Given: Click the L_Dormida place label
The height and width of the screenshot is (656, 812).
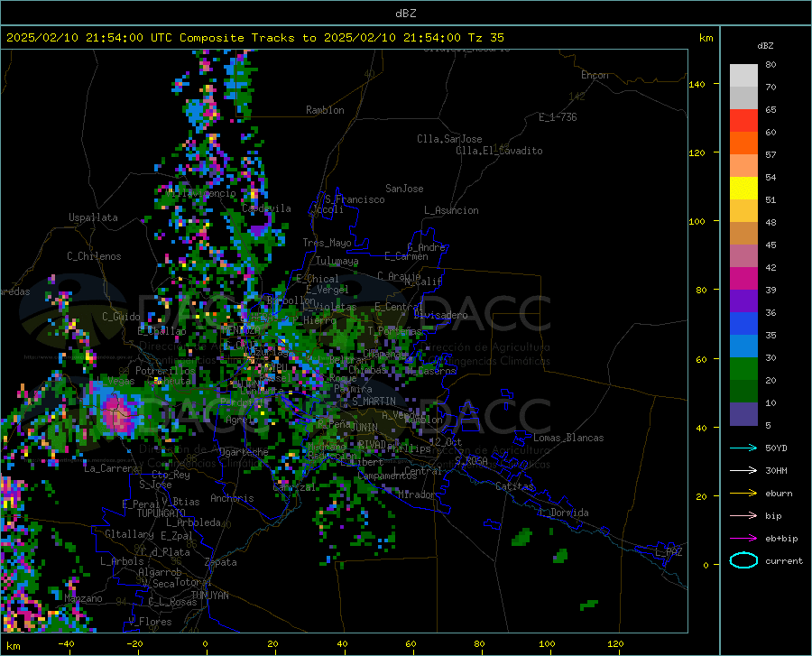Looking at the screenshot, I should (563, 513).
